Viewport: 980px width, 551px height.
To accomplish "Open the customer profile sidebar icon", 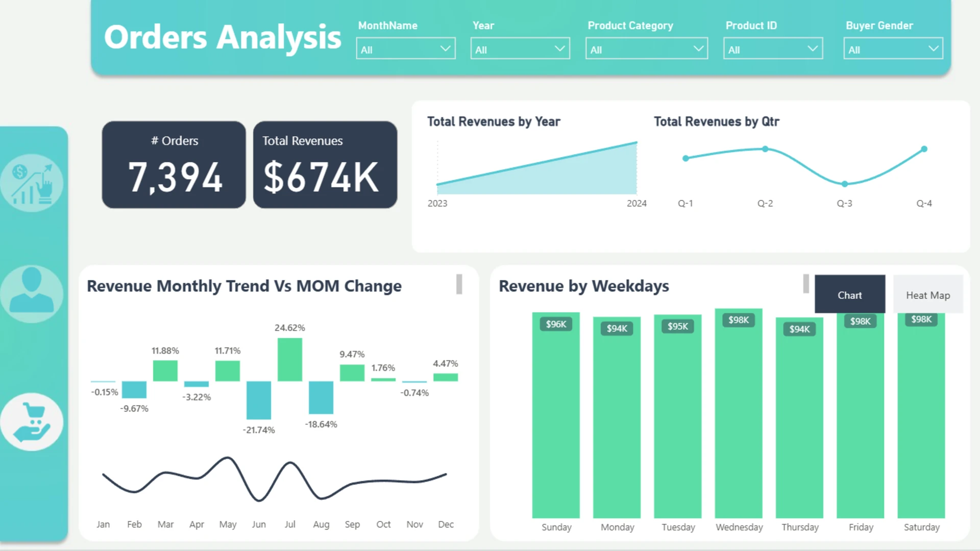I will point(32,293).
